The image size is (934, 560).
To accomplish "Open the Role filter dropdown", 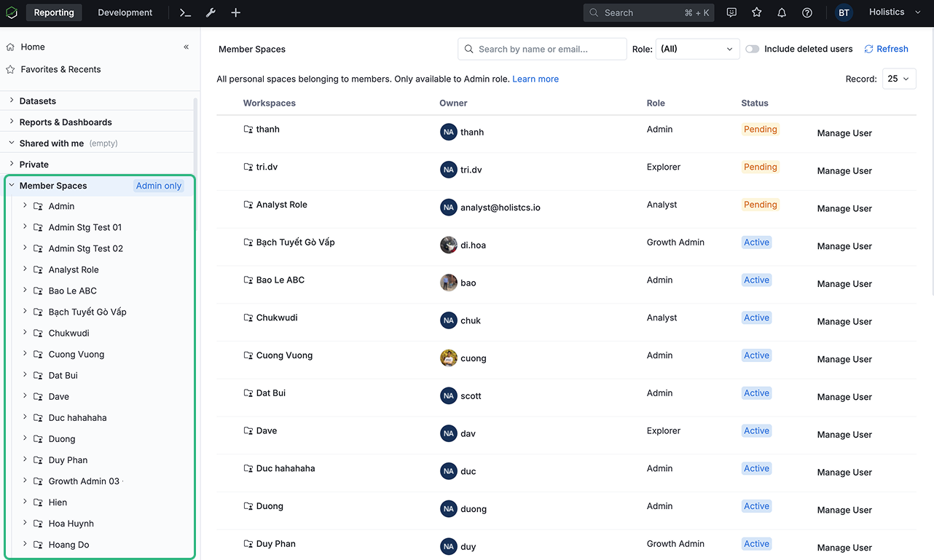I will [696, 49].
